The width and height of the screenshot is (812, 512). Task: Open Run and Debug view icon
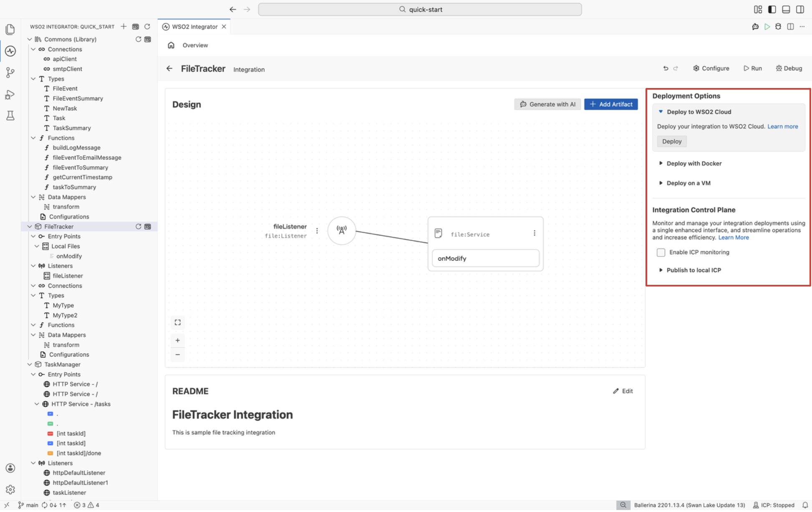click(x=10, y=95)
